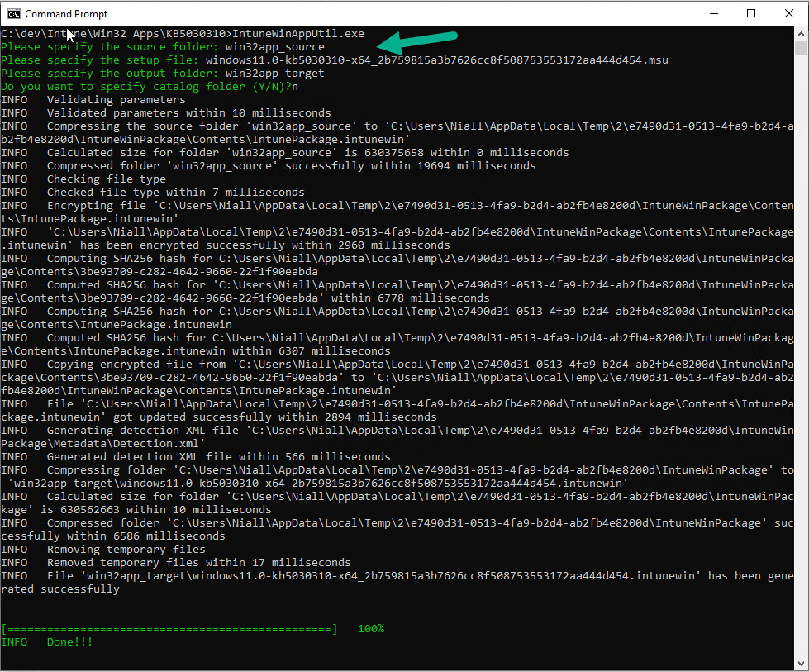Click the win32app_target output folder entry
Image resolution: width=809 pixels, height=672 pixels.
tap(275, 74)
